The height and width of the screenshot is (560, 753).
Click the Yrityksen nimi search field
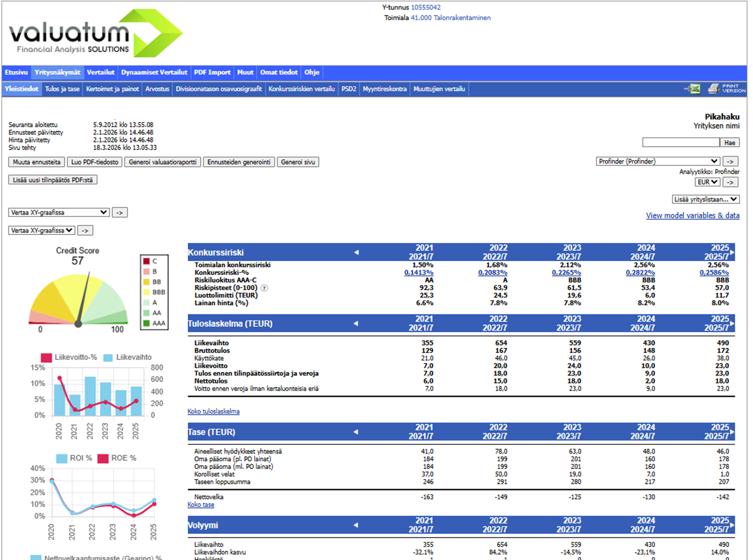[681, 142]
